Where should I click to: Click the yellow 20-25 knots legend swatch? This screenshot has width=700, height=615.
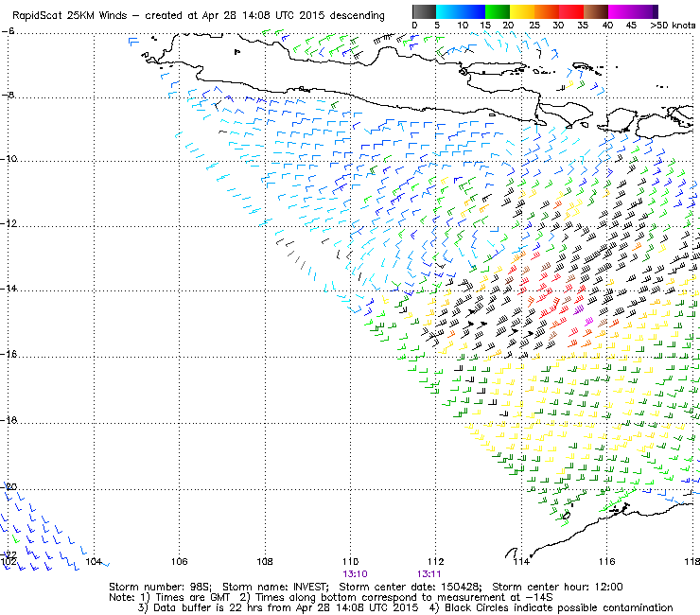pyautogui.click(x=522, y=11)
